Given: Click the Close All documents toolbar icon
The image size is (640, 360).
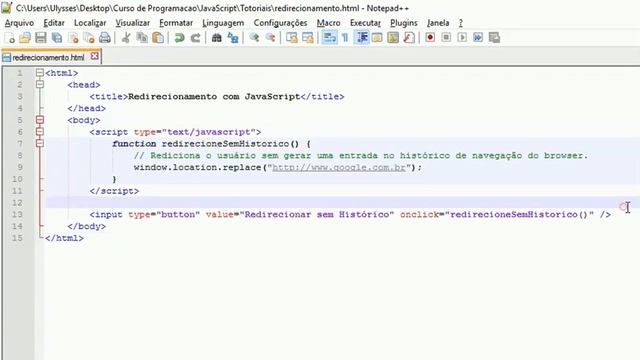Looking at the screenshot, I should (x=89, y=38).
